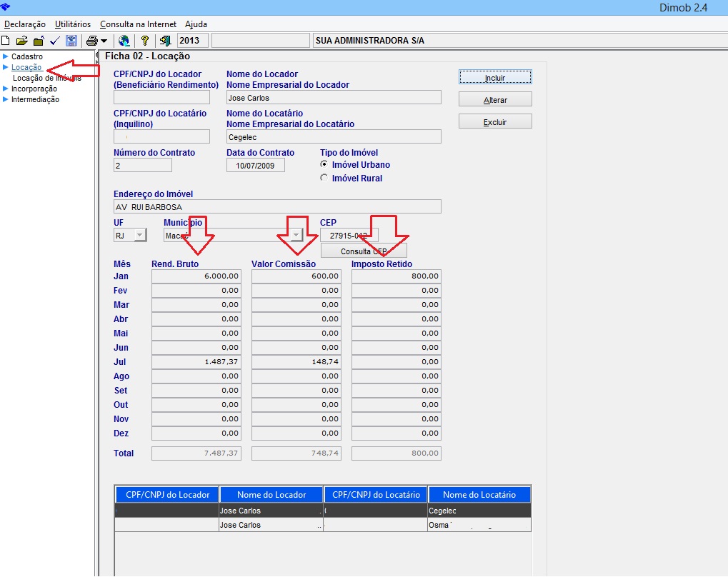
Task: Click the Incluir button
Action: pyautogui.click(x=495, y=78)
